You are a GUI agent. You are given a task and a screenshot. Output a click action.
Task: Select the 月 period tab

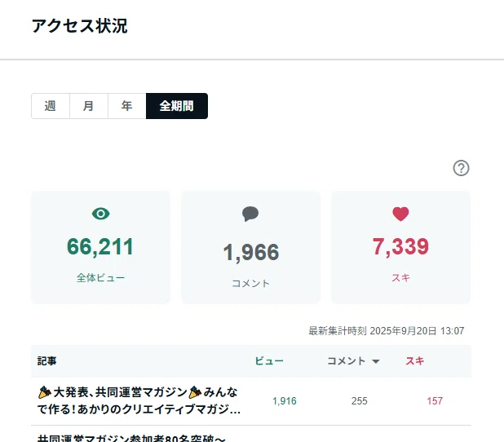tap(89, 106)
